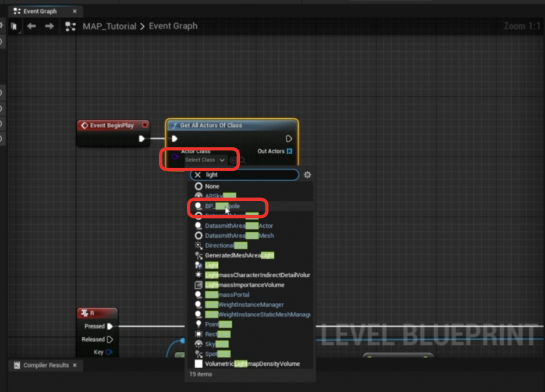Click the RectLight icon in class list
Screen dimensions: 545x392
click(199, 334)
